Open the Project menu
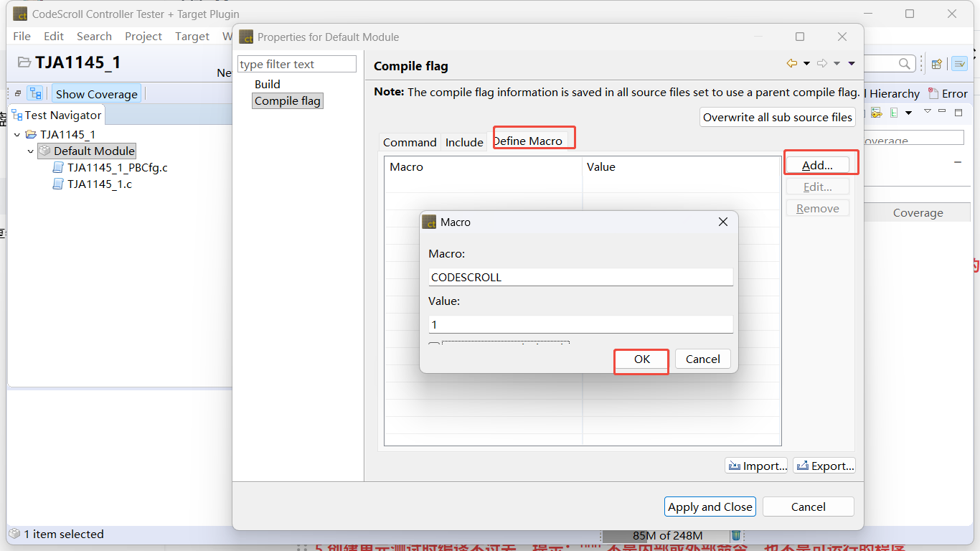Viewport: 980px width, 551px height. [x=143, y=36]
